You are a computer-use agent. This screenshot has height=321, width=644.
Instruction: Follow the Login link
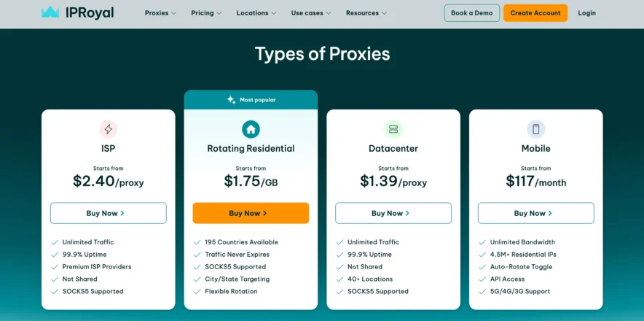(586, 13)
